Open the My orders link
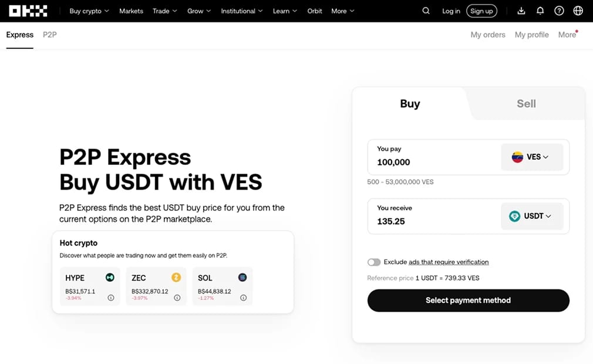Image resolution: width=593 pixels, height=364 pixels. (488, 35)
